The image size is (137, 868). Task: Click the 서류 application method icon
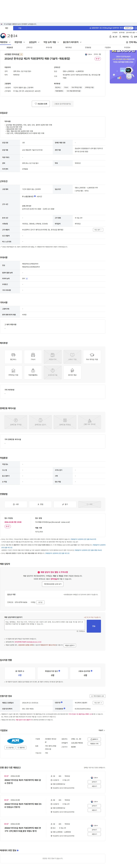point(16,504)
